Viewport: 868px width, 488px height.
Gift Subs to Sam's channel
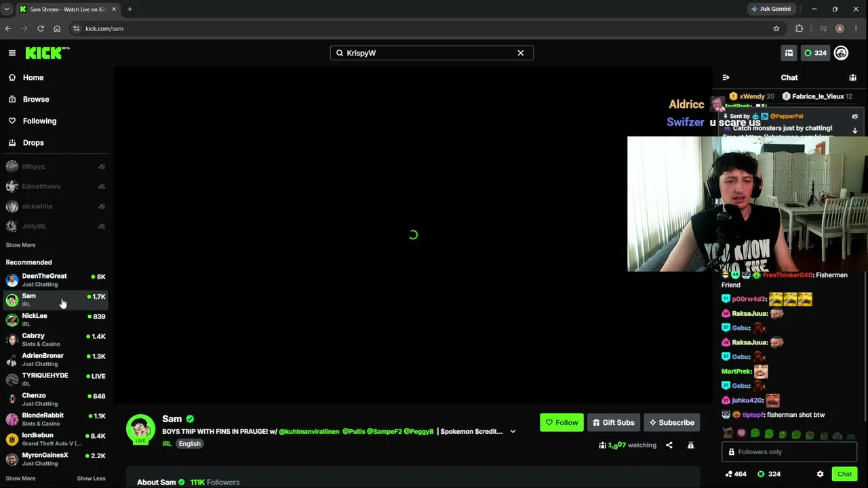613,422
